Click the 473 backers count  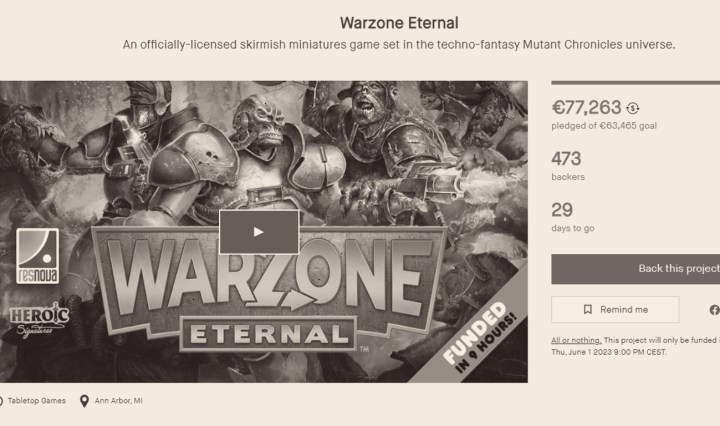(x=566, y=158)
